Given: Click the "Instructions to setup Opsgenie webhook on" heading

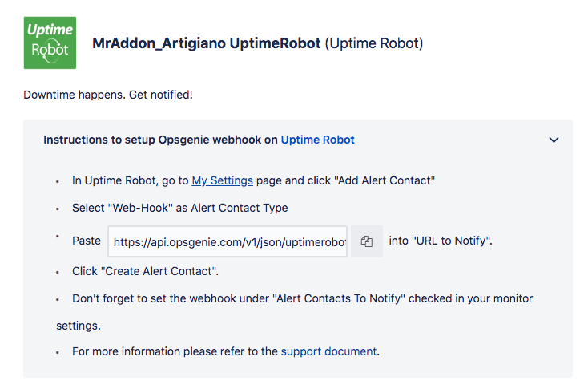Looking at the screenshot, I should (x=160, y=140).
